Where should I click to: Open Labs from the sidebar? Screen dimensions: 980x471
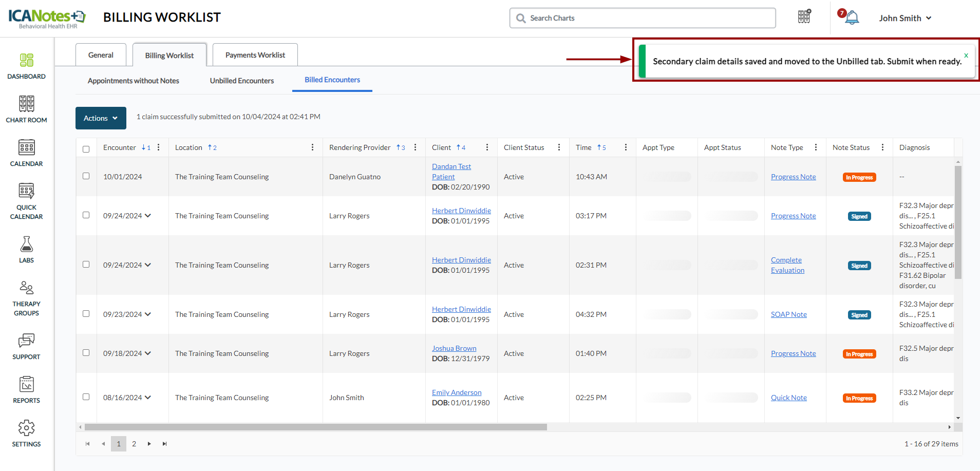click(26, 250)
